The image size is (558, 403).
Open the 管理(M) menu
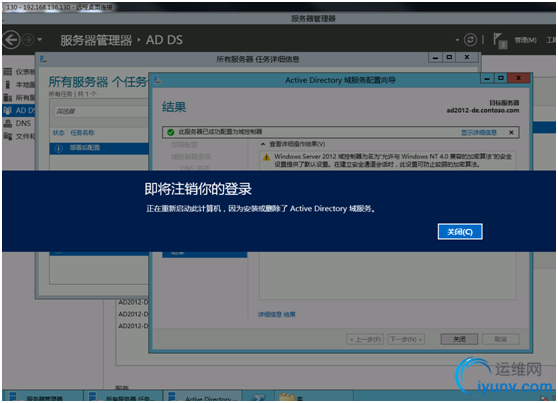(525, 40)
